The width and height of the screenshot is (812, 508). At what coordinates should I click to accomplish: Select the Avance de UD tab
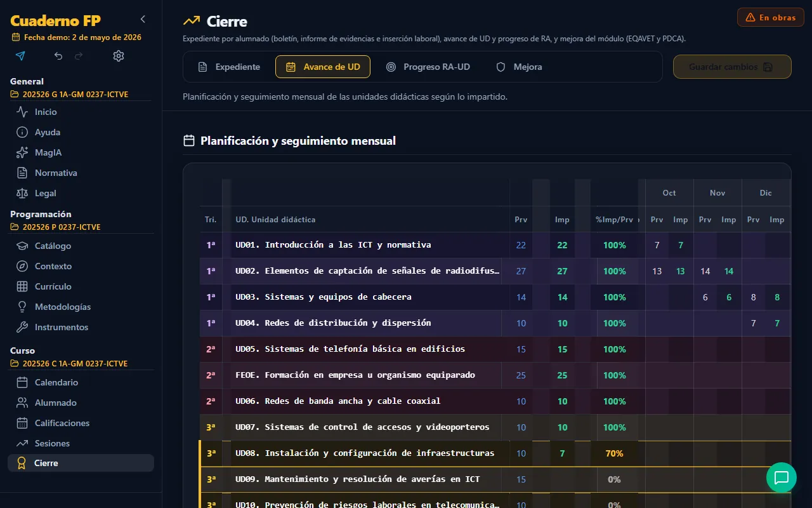[323, 67]
